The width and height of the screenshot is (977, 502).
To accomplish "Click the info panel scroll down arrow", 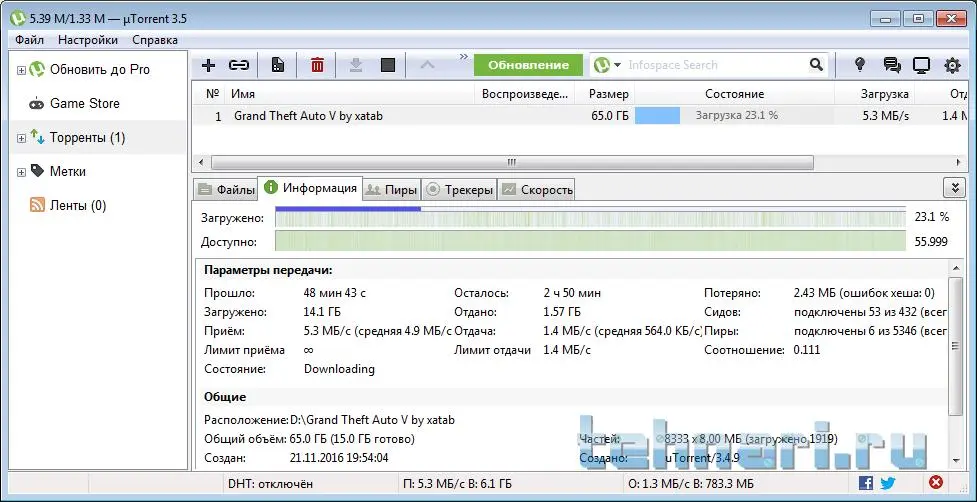I will (956, 460).
